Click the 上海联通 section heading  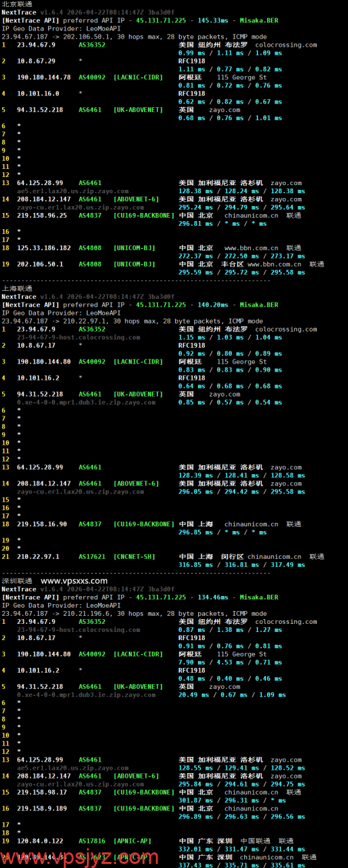pyautogui.click(x=17, y=289)
